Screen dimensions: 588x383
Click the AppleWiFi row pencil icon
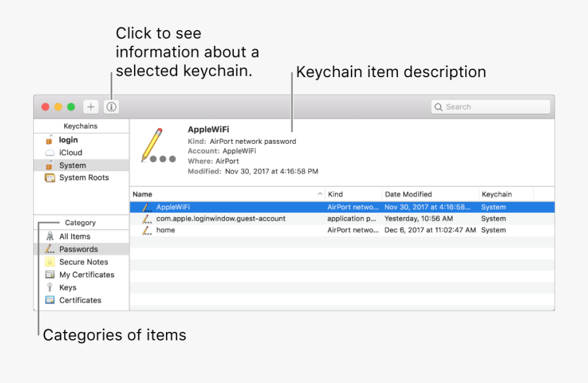(147, 207)
